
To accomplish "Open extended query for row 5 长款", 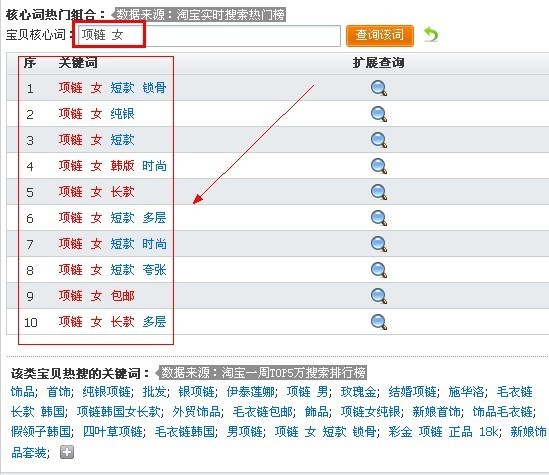I will click(x=379, y=192).
